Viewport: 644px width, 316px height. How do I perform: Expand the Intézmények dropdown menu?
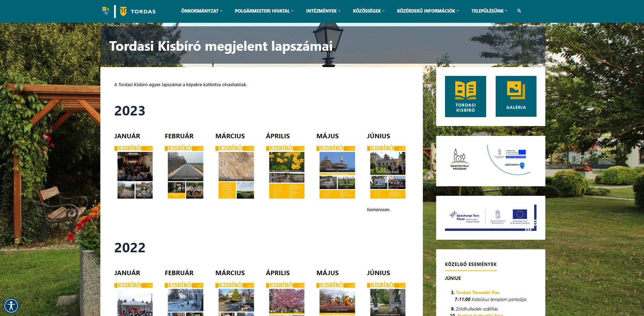323,11
